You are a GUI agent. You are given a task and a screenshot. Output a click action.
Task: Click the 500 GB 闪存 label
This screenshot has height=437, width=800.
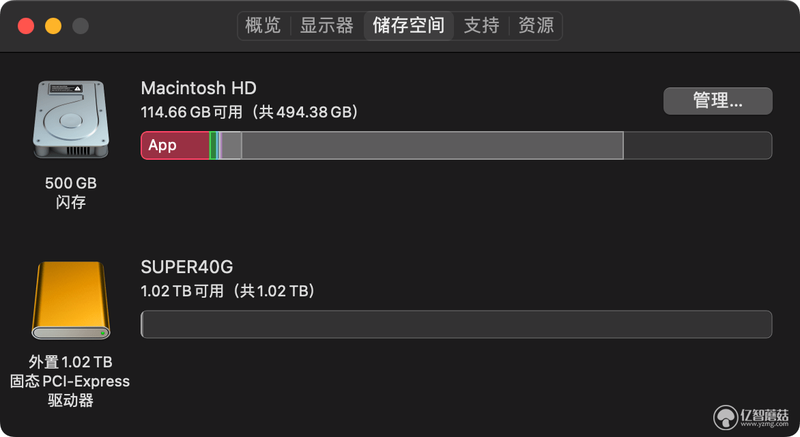point(71,192)
